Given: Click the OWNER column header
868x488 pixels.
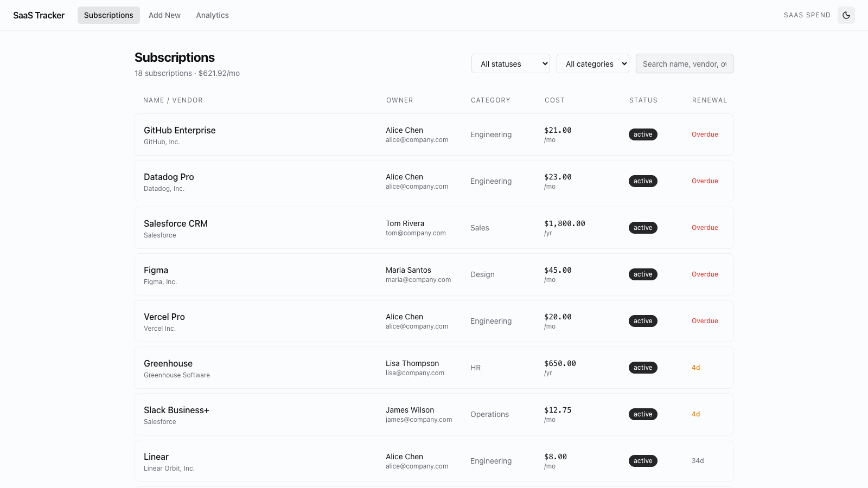Looking at the screenshot, I should [x=400, y=100].
